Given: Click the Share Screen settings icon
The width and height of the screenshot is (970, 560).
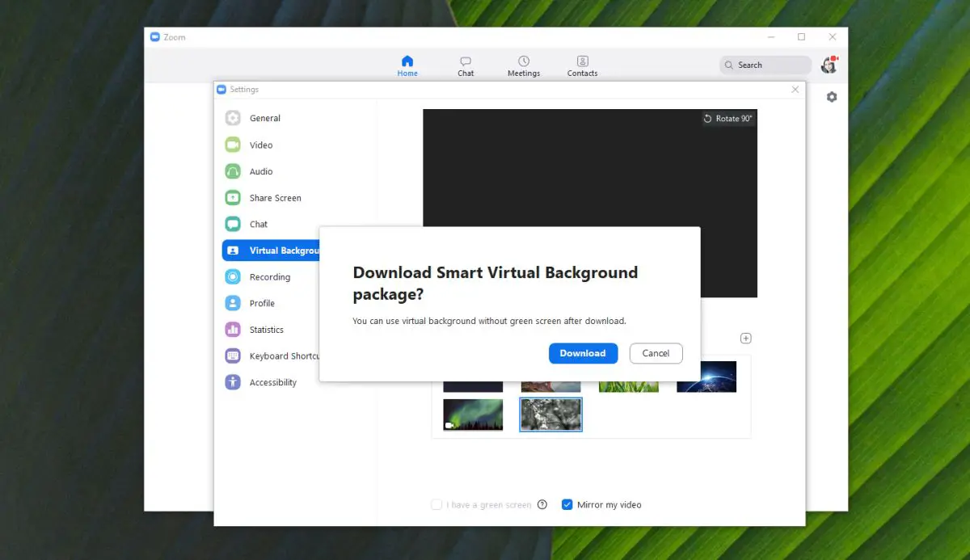Looking at the screenshot, I should 233,198.
